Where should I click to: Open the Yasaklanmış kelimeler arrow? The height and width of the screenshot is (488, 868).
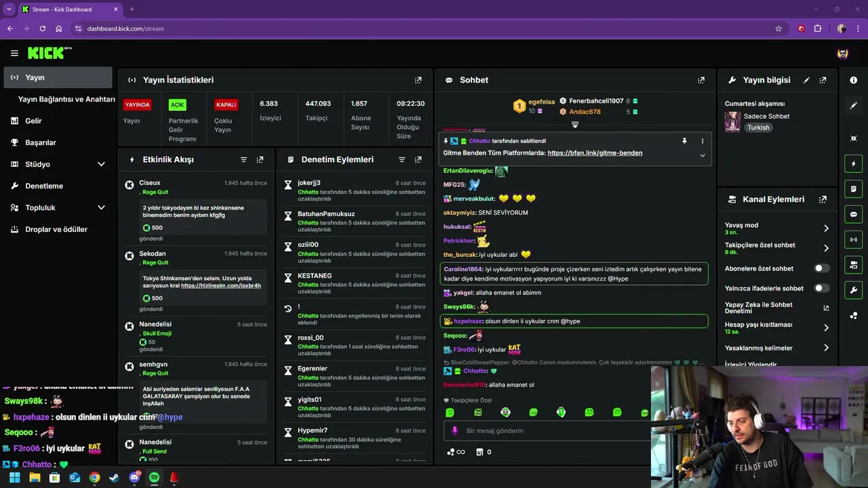(826, 348)
